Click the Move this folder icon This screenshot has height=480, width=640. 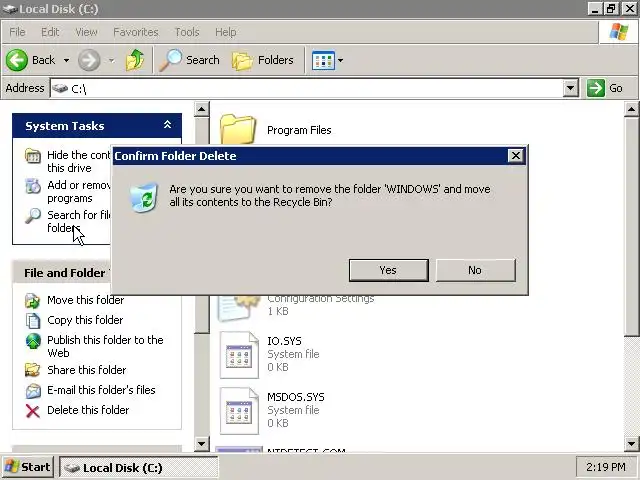click(33, 300)
